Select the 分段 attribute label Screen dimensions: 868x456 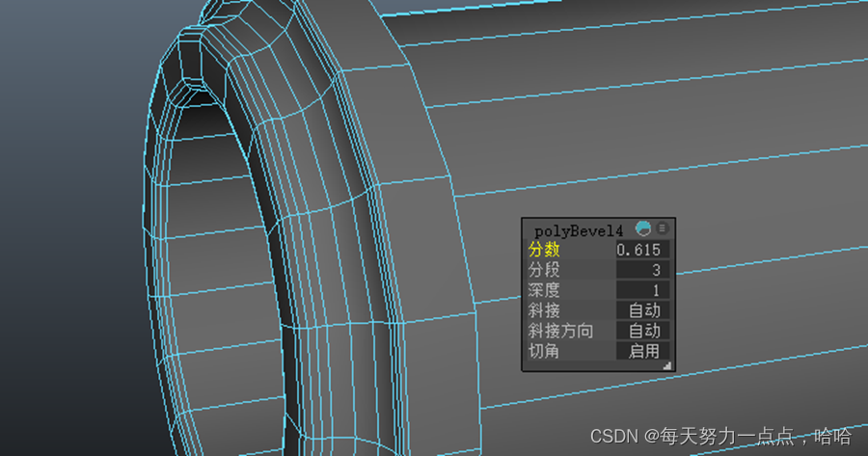[x=544, y=270]
